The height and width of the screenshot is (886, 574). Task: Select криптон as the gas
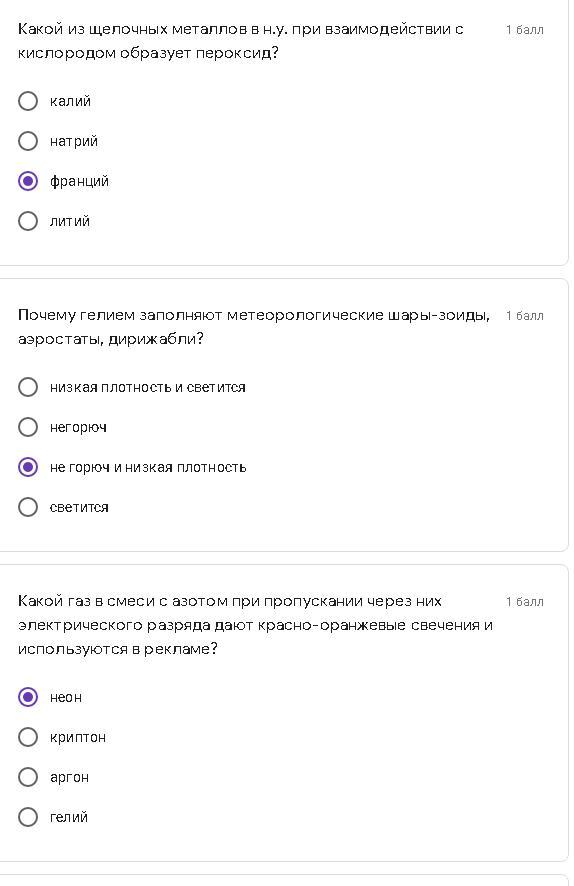click(28, 737)
